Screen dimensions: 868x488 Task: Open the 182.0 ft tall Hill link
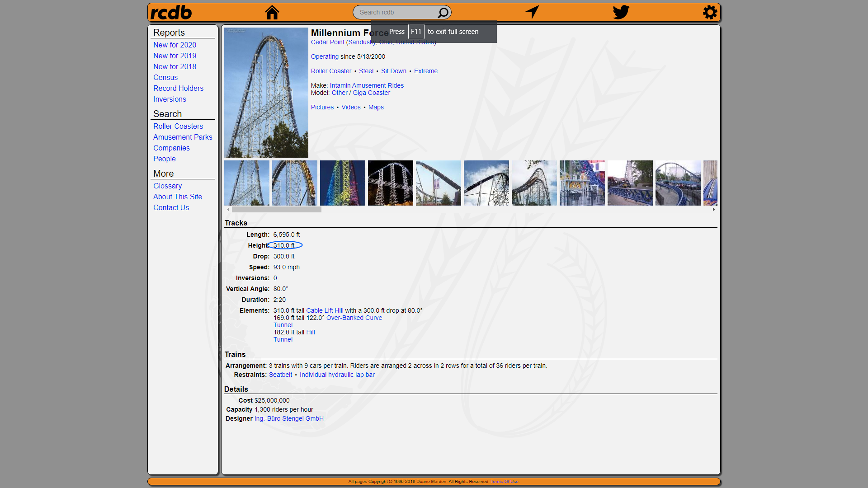(311, 332)
